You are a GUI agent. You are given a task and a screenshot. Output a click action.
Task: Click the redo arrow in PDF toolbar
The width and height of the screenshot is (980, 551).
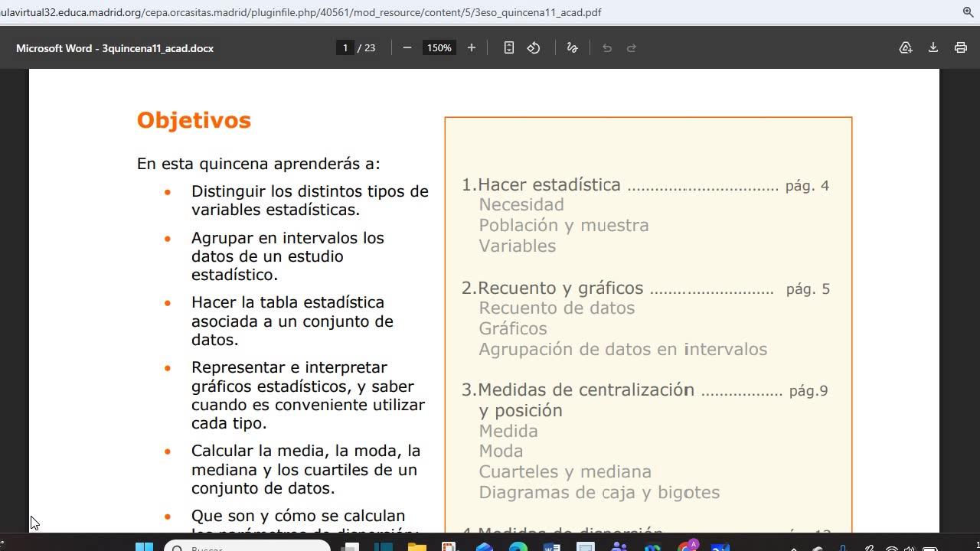coord(632,47)
